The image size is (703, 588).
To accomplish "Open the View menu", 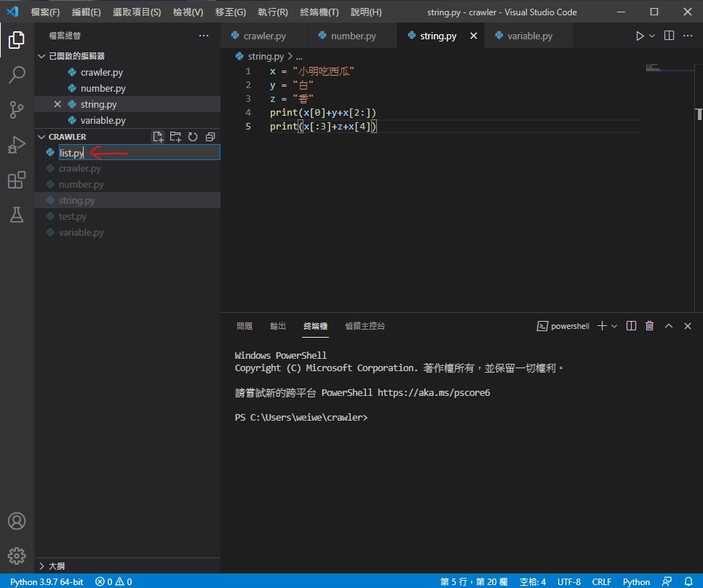I will pyautogui.click(x=188, y=12).
